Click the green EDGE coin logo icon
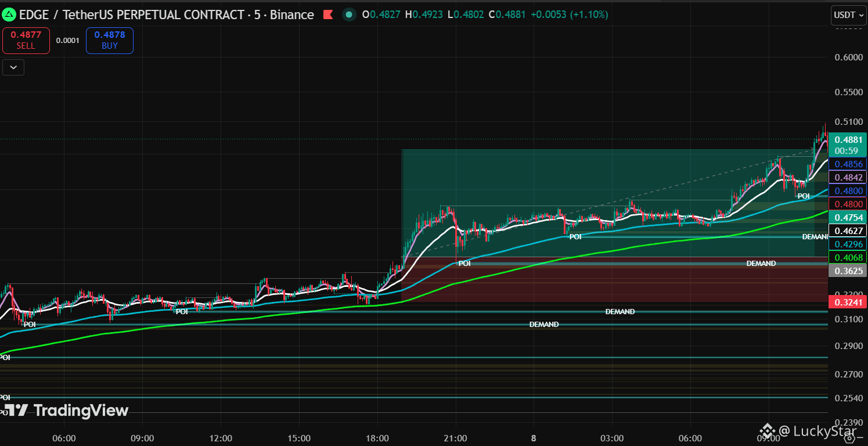 [8, 15]
